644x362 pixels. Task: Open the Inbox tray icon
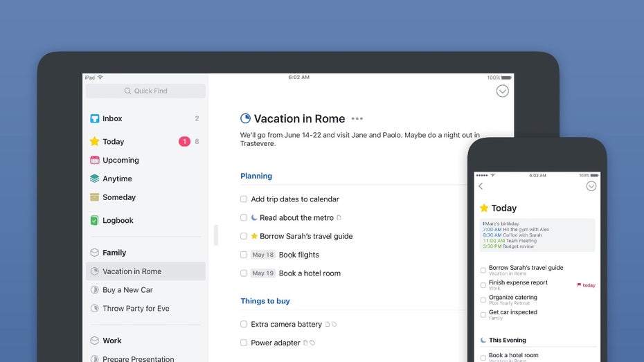pyautogui.click(x=94, y=118)
